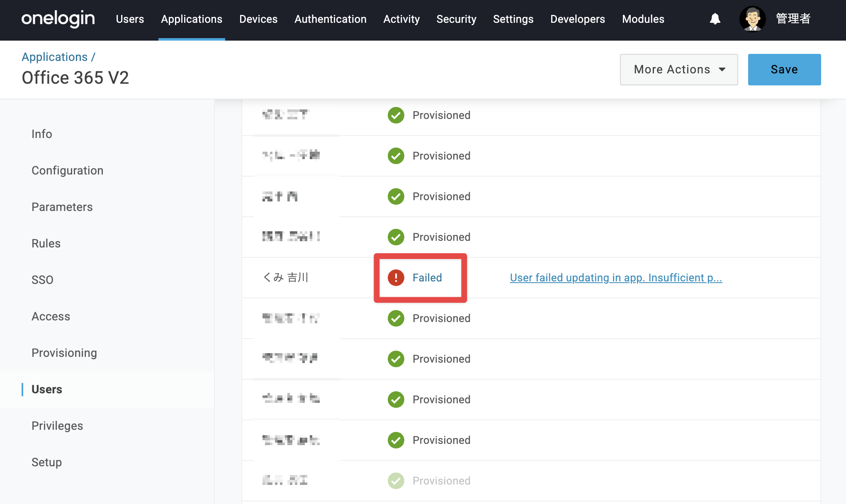Switch to the Rules tab
This screenshot has width=846, height=504.
click(46, 243)
